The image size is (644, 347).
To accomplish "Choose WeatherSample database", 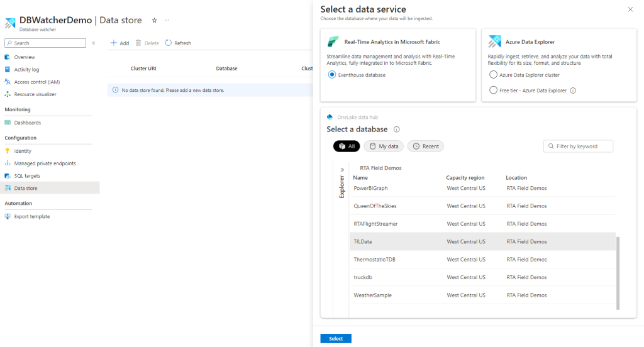I will 482,295.
